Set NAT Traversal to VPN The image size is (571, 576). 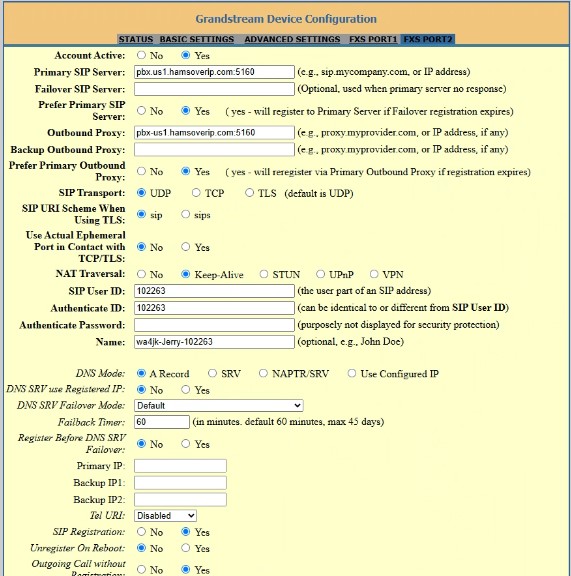pyautogui.click(x=374, y=274)
